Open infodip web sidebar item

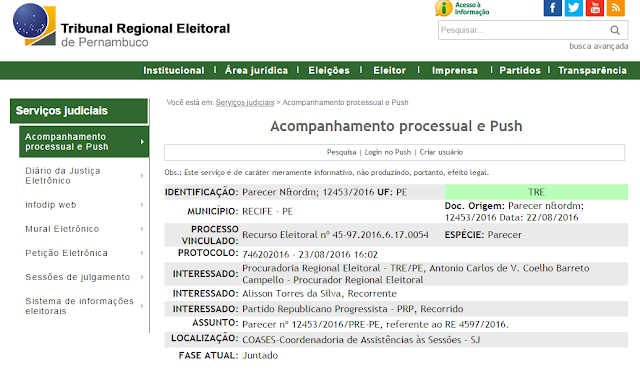(51, 205)
